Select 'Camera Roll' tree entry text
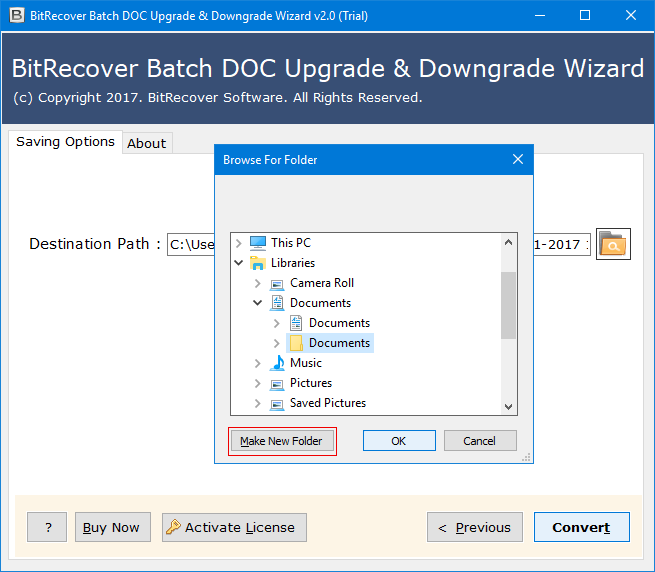Viewport: 655px width, 572px height. click(322, 283)
